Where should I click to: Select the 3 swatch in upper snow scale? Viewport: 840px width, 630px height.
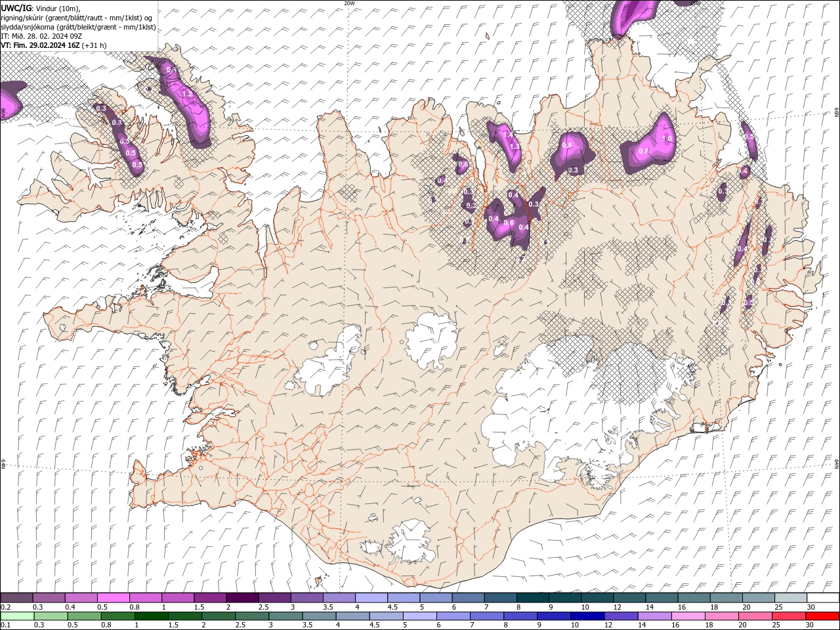point(306,598)
